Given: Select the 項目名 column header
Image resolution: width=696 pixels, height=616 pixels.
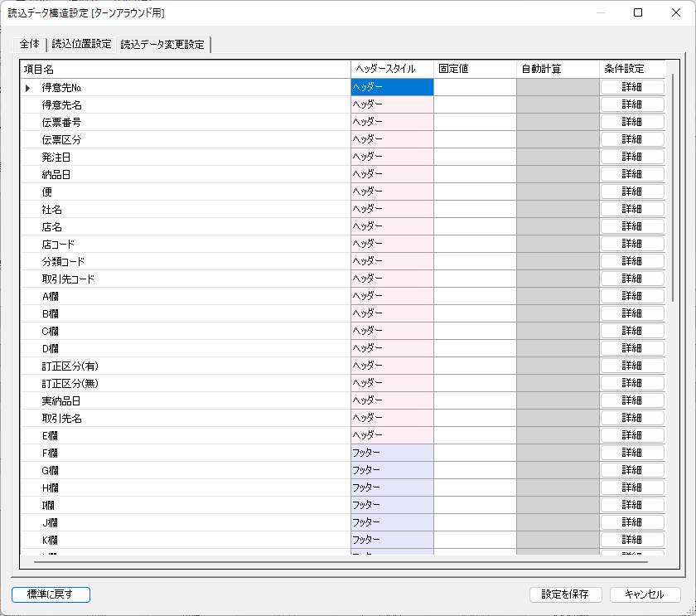Looking at the screenshot, I should (182, 69).
